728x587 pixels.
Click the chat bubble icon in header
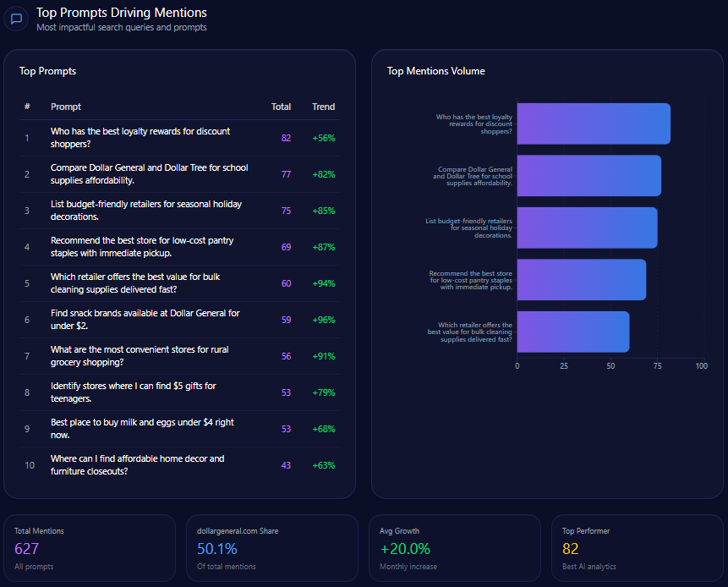[16, 19]
